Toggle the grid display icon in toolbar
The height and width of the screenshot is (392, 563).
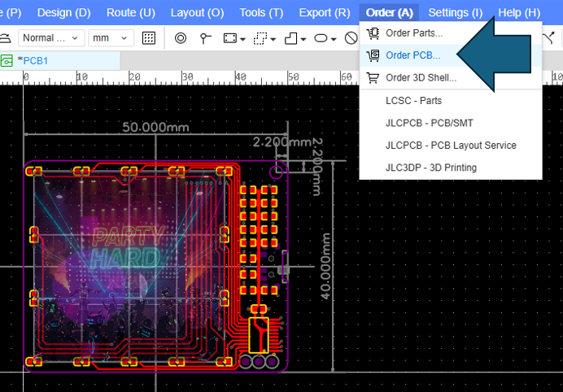[x=149, y=37]
